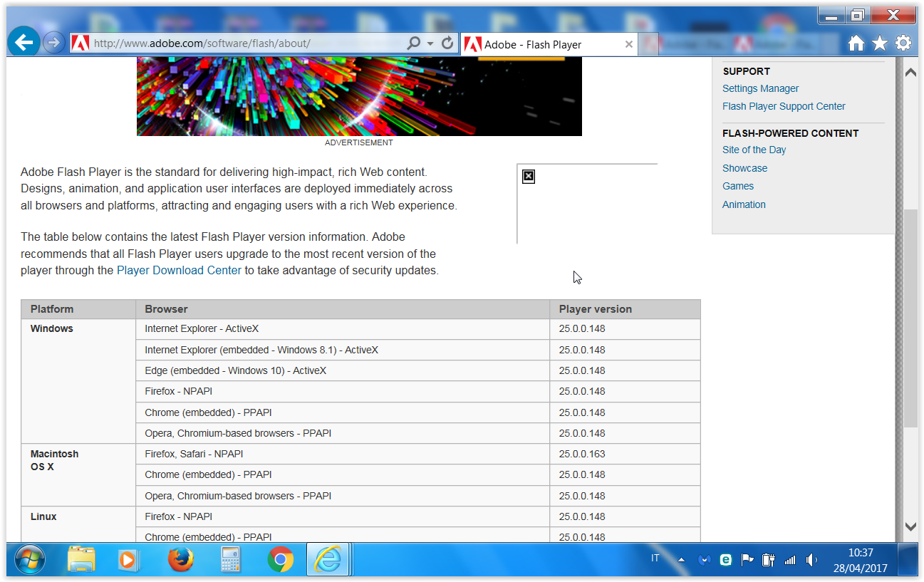Follow the Player Download Center link
The image size is (924, 582).
(x=179, y=271)
